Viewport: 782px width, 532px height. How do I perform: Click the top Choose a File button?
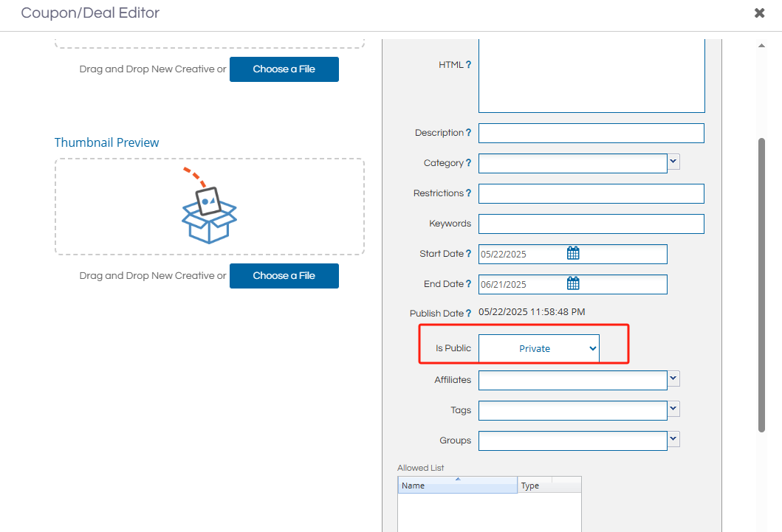pos(284,69)
